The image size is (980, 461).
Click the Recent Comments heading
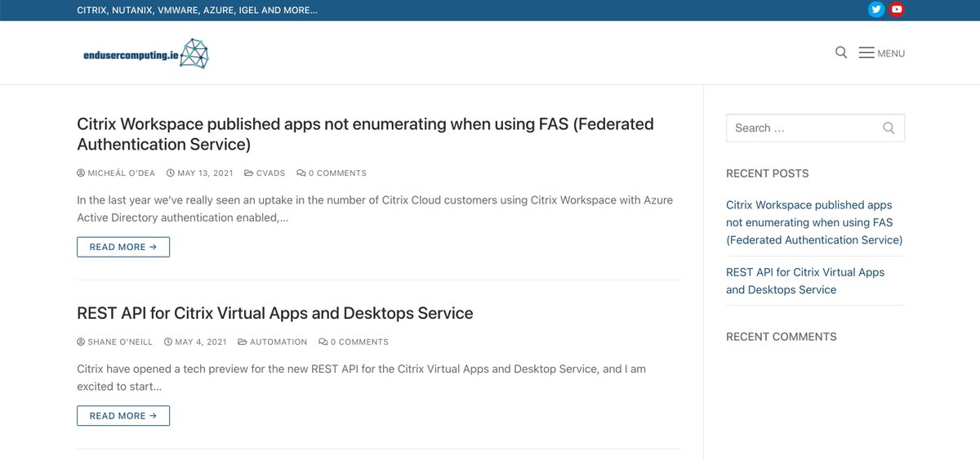tap(782, 337)
